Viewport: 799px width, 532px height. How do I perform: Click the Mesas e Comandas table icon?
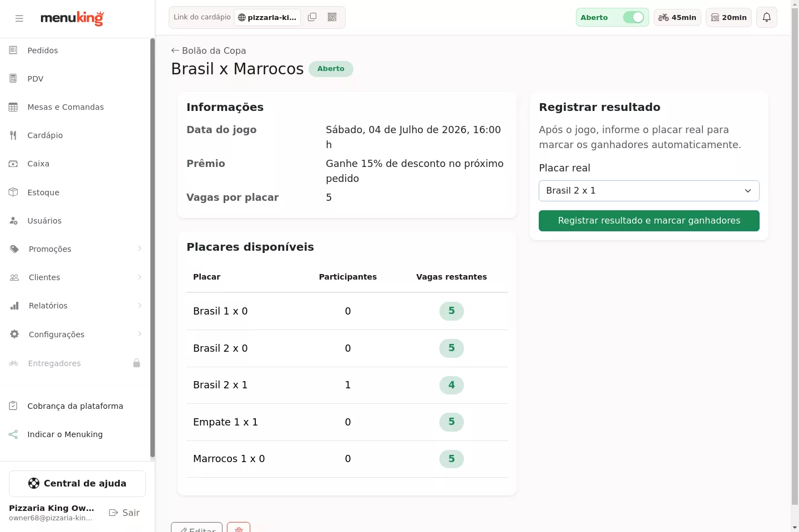13,107
